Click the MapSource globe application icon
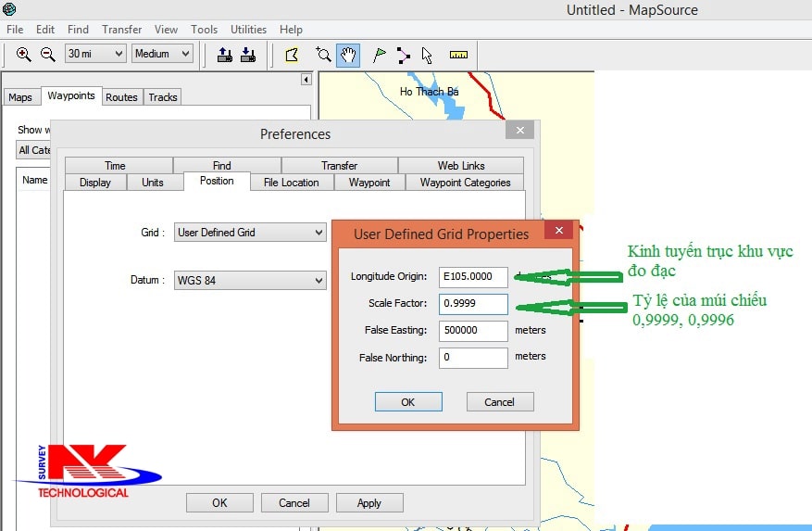The height and width of the screenshot is (531, 812). point(9,9)
